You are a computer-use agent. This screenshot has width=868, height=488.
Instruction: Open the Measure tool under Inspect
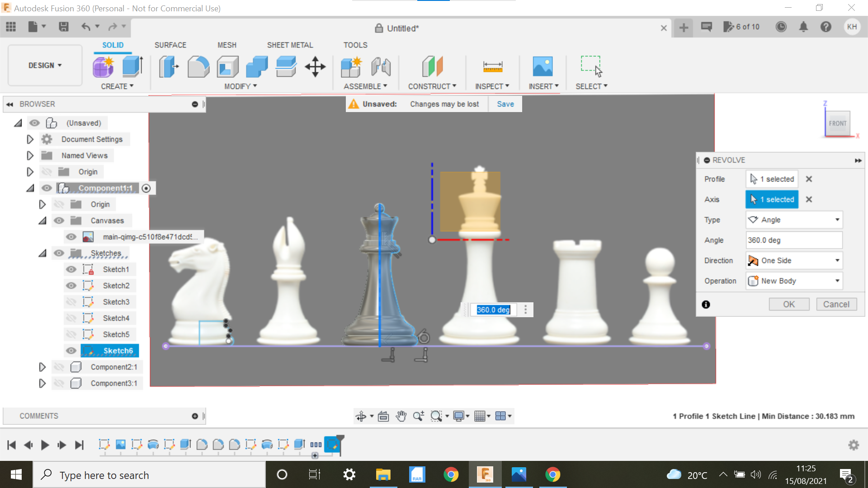coord(492,66)
